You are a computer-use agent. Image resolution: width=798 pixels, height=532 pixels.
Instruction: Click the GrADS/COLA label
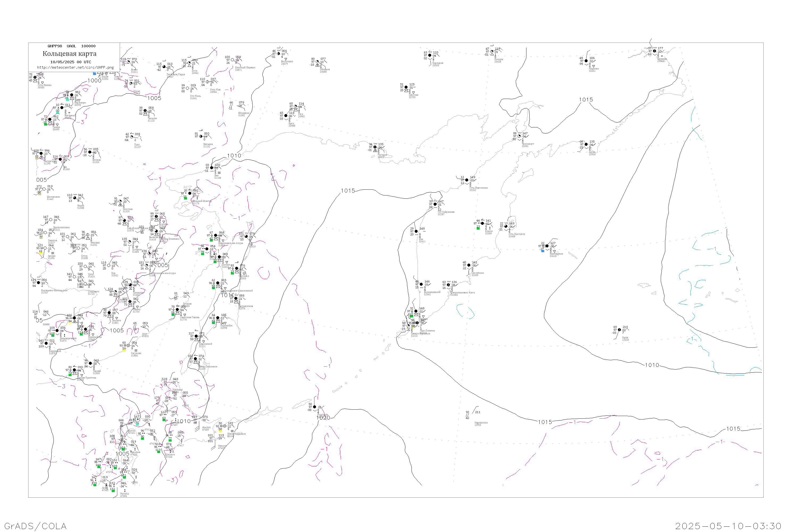click(35, 526)
